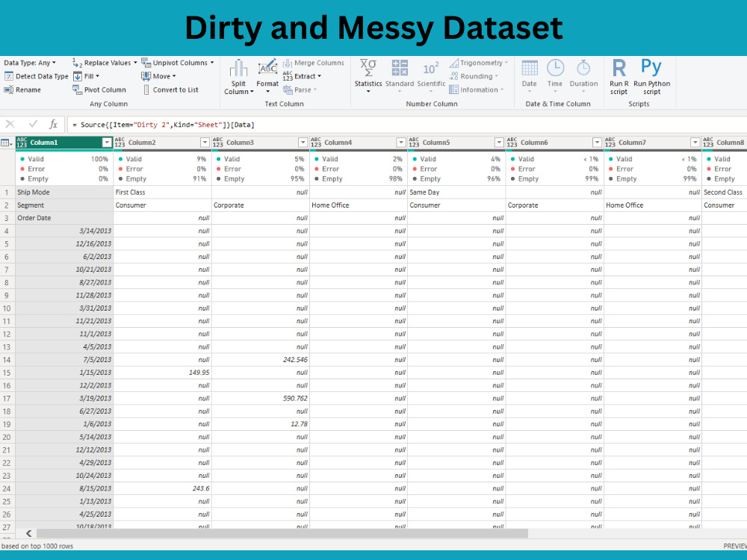Open the Data Type: Any dropdown

click(x=30, y=63)
